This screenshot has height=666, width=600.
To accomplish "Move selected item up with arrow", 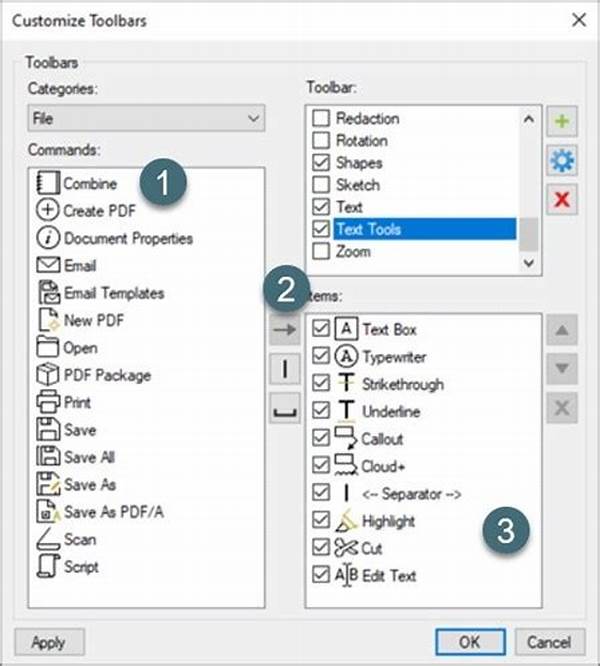I will tap(564, 331).
